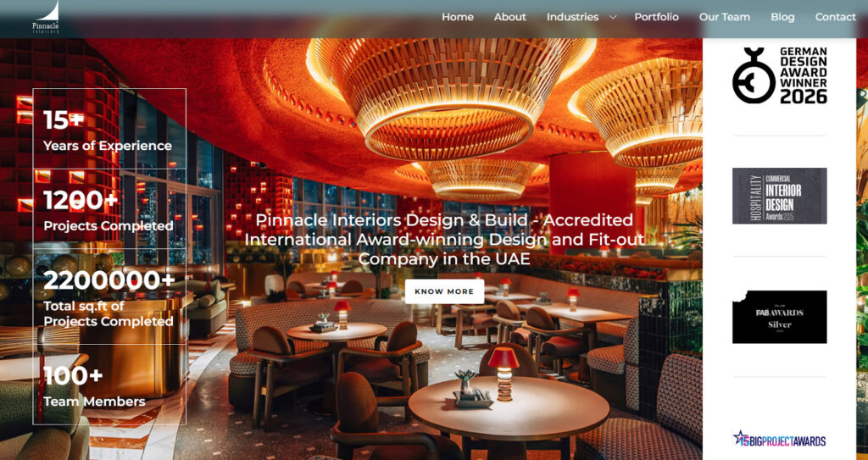Click the Pinnacle Interiors logo
This screenshot has width=868, height=460.
pos(46,18)
